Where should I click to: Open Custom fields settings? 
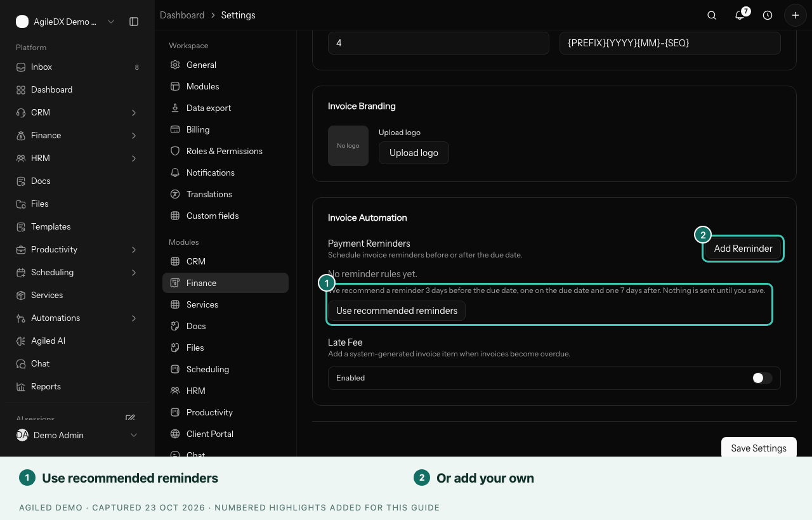point(225,216)
